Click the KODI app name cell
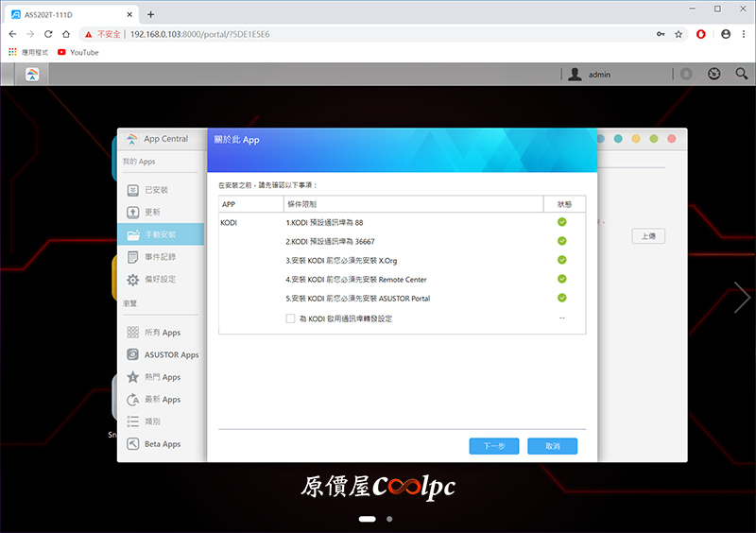The height and width of the screenshot is (533, 756). (x=229, y=223)
